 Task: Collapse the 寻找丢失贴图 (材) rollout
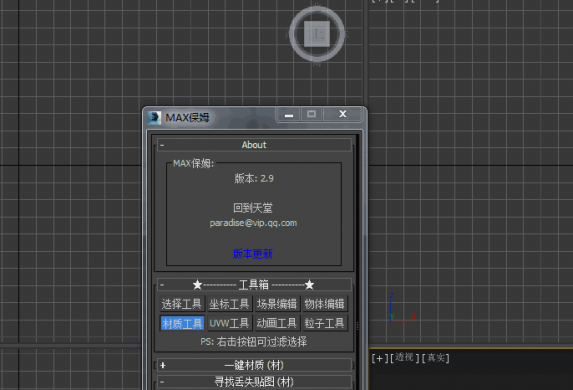[x=254, y=382]
